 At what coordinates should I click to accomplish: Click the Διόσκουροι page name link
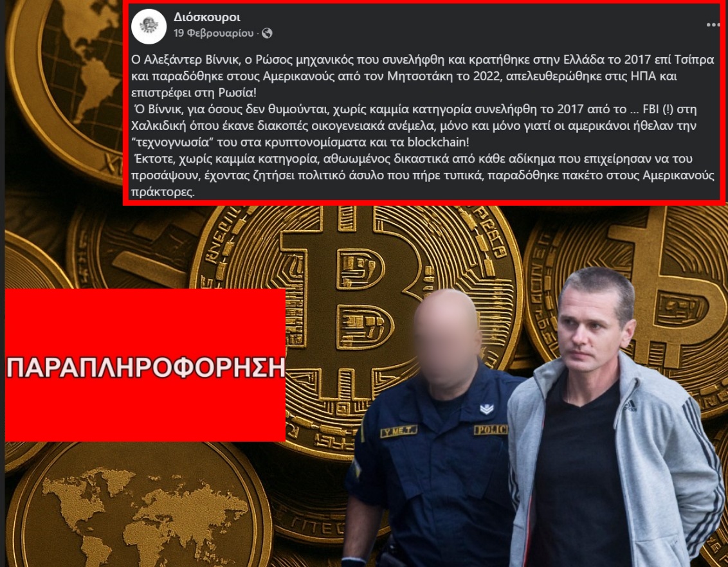point(206,17)
